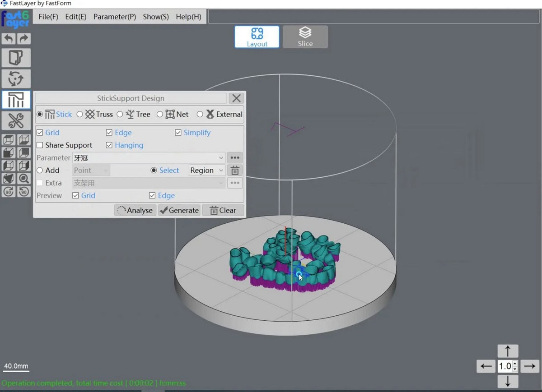Click the undo arrow icon

[x=8, y=39]
